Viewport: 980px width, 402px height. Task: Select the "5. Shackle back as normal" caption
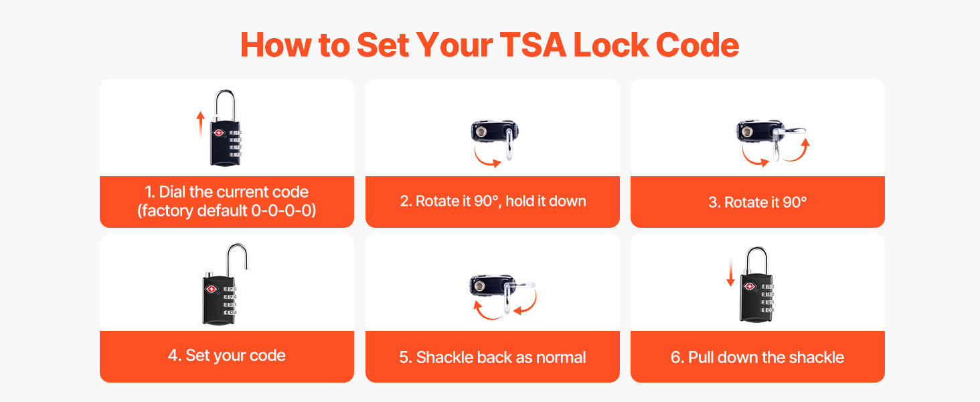click(x=493, y=358)
